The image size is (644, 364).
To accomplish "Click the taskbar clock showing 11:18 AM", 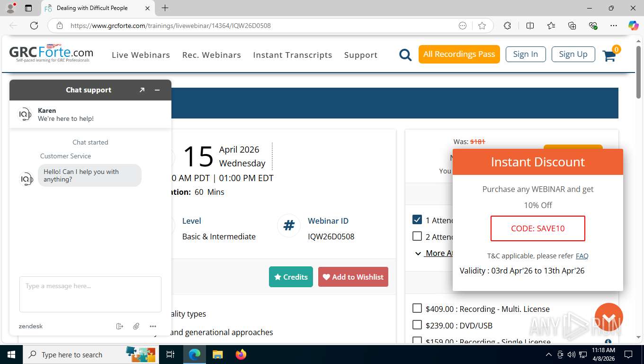I will pyautogui.click(x=603, y=355).
